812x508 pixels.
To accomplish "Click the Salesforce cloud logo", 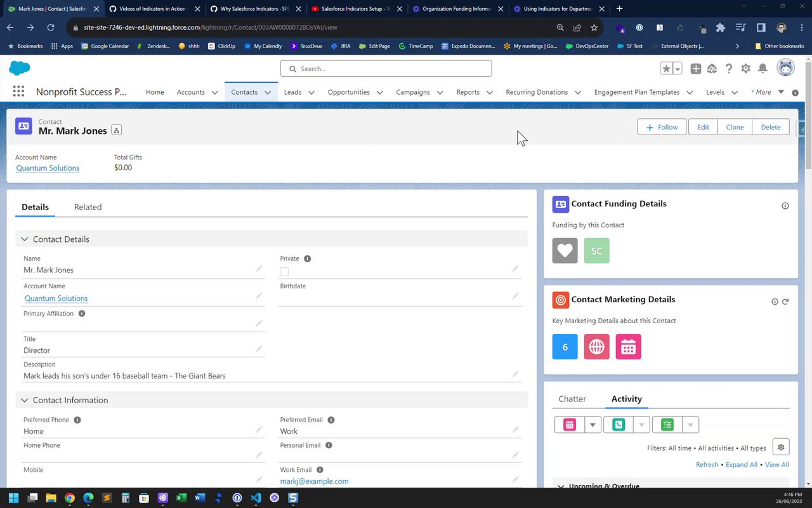I will pos(20,68).
